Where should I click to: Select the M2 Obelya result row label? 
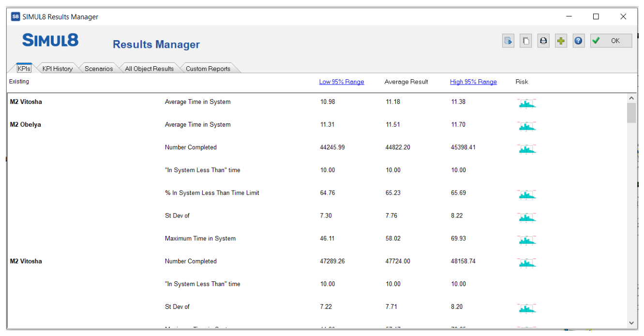click(26, 124)
